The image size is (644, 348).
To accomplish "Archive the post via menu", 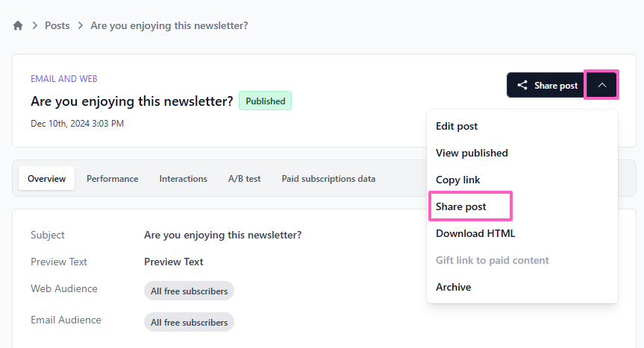I will (x=453, y=287).
